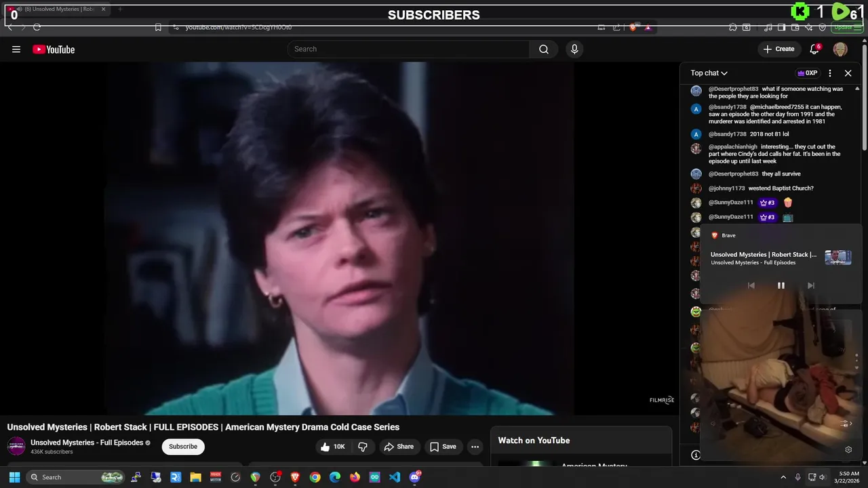
Task: Save the video to a playlist
Action: [443, 447]
